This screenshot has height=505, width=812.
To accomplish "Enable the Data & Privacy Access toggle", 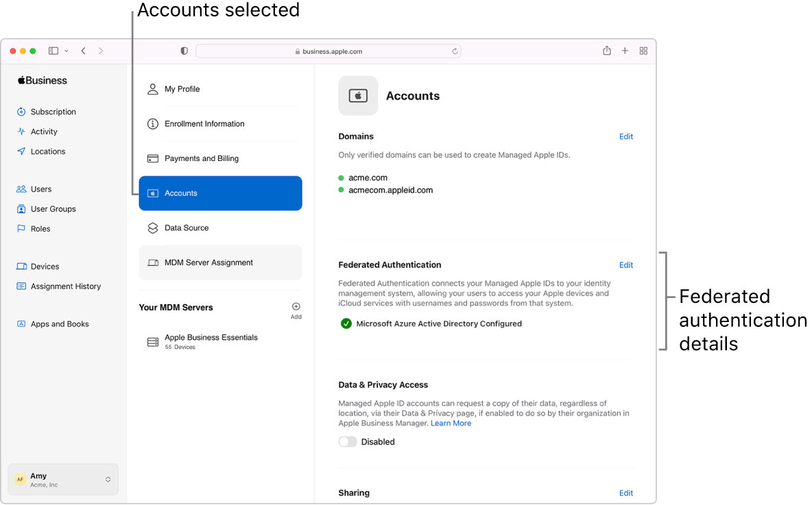I will pyautogui.click(x=348, y=441).
